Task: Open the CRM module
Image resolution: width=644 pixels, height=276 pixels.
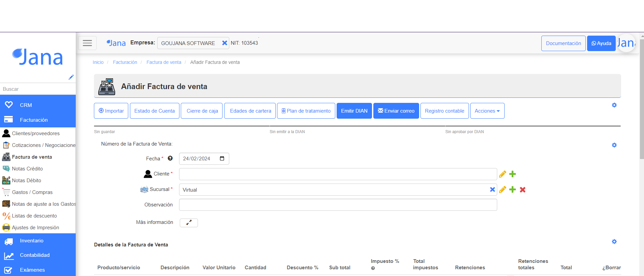Action: (x=38, y=105)
